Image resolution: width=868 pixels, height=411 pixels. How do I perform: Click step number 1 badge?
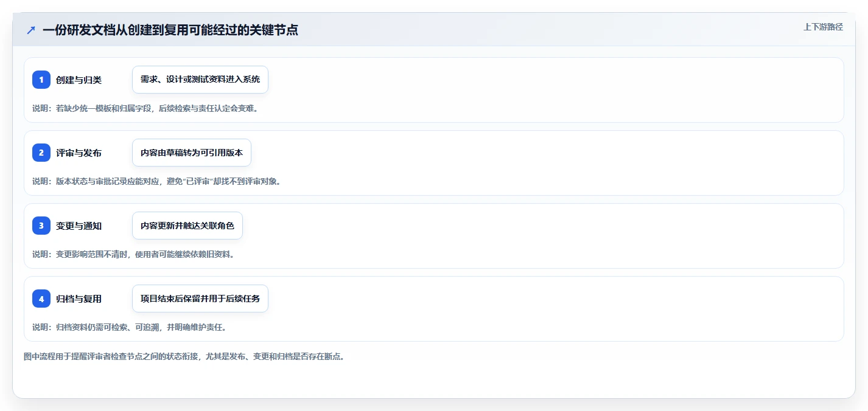click(41, 80)
